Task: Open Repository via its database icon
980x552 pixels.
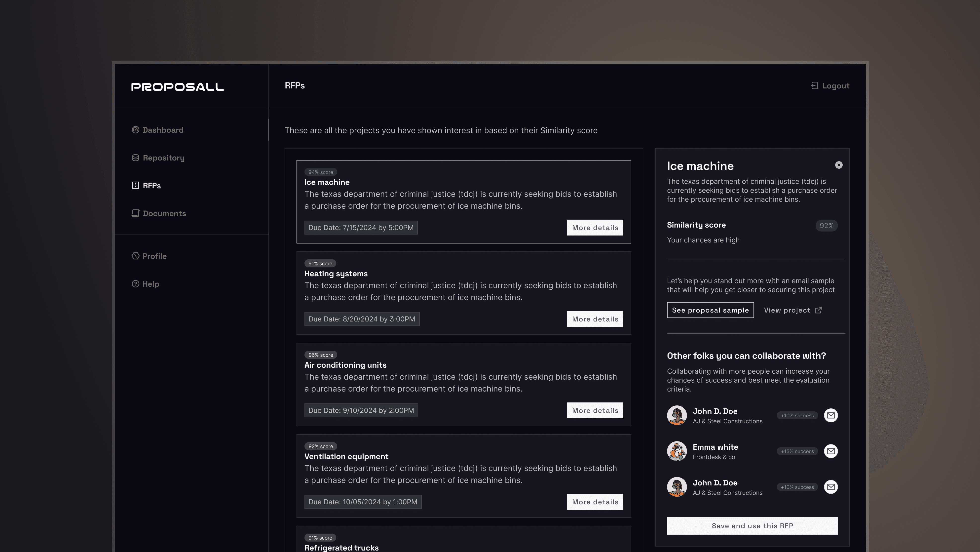Action: point(135,158)
